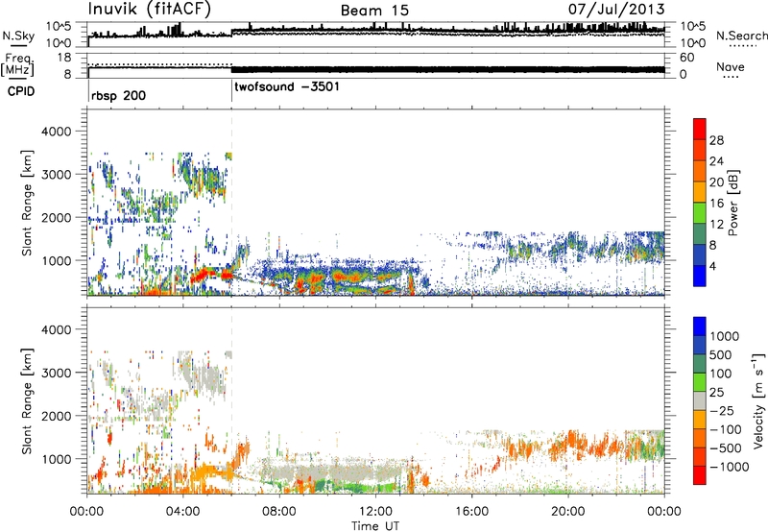
Task: Pick the bright blue top Velocity colorbar segment
Action: coord(700,326)
